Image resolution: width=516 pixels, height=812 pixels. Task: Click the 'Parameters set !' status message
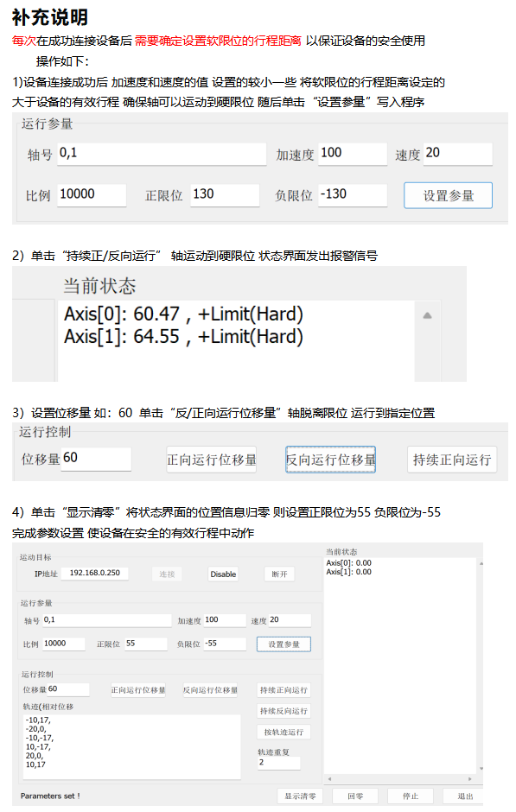tap(50, 796)
